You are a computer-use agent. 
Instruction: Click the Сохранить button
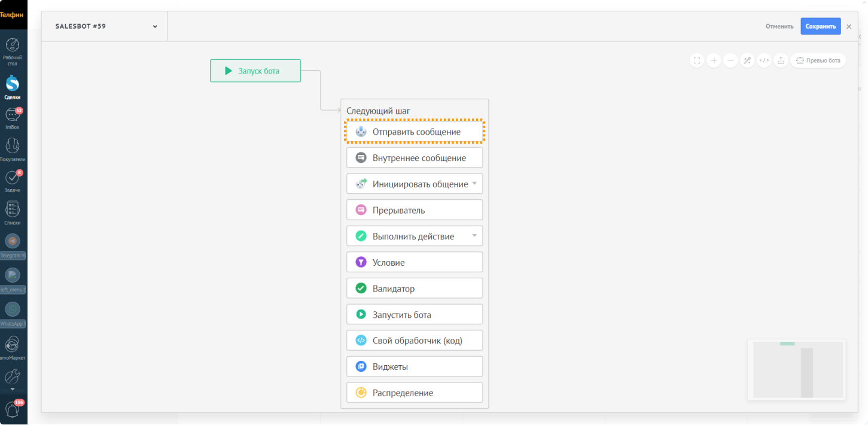[820, 26]
